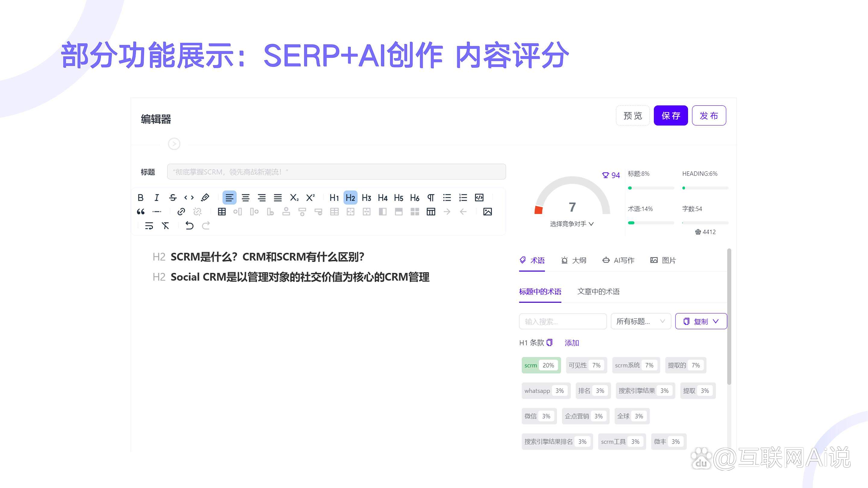Image resolution: width=868 pixels, height=488 pixels.
Task: Insert a code block
Action: point(479,197)
